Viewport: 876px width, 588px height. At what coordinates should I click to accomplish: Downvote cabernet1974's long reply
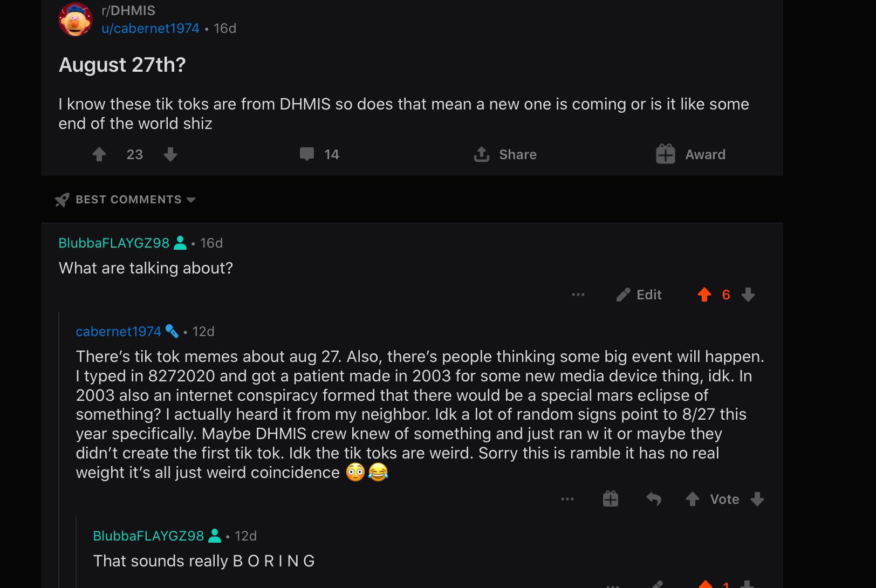click(757, 499)
